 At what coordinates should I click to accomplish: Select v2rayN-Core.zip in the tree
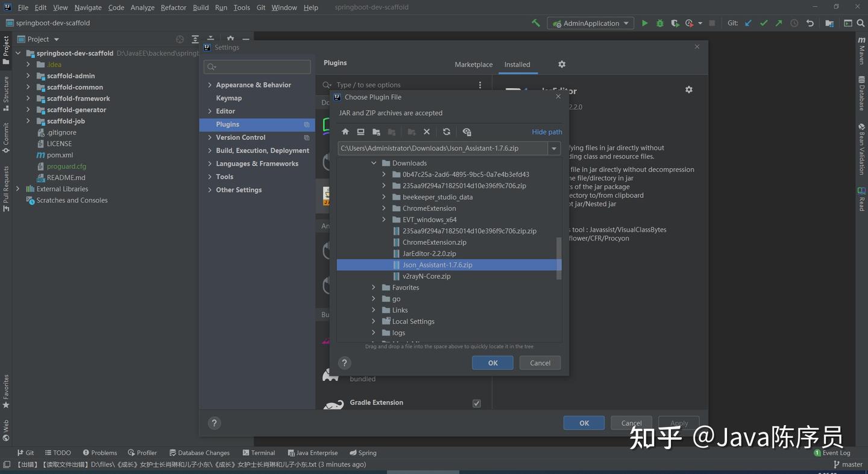426,276
